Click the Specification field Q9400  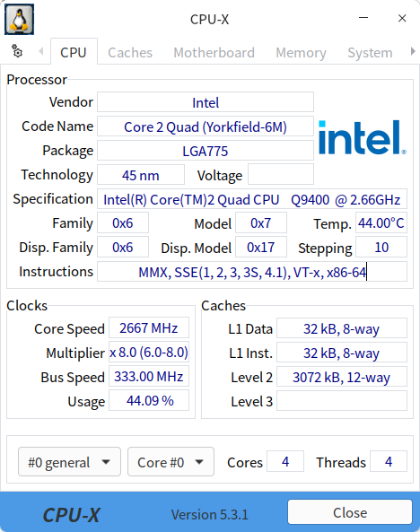tap(252, 199)
